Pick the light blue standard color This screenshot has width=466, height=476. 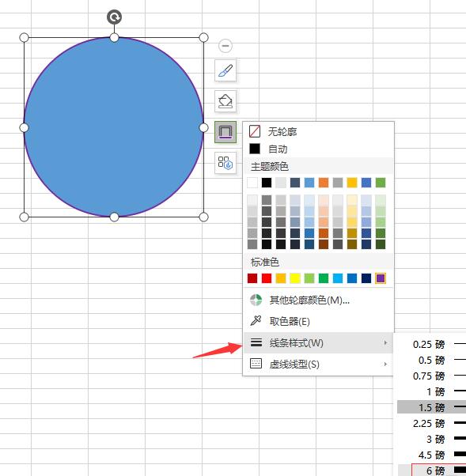click(x=338, y=278)
